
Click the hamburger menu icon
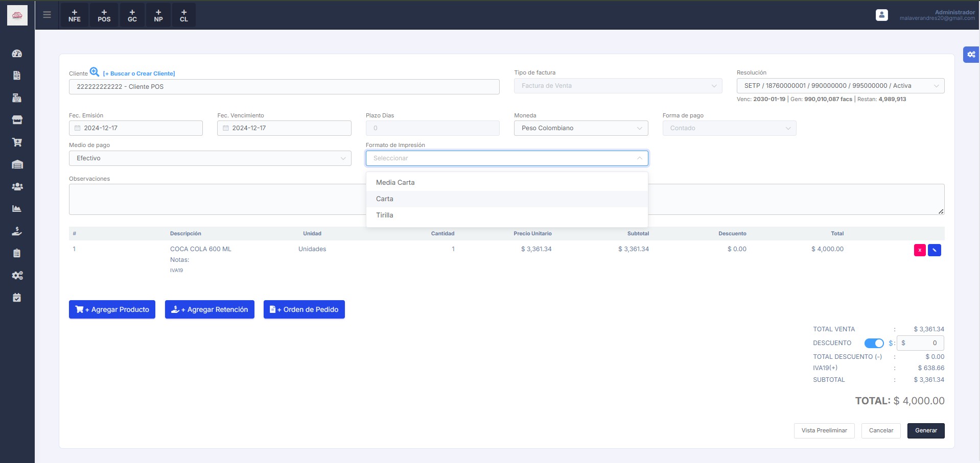coord(47,15)
